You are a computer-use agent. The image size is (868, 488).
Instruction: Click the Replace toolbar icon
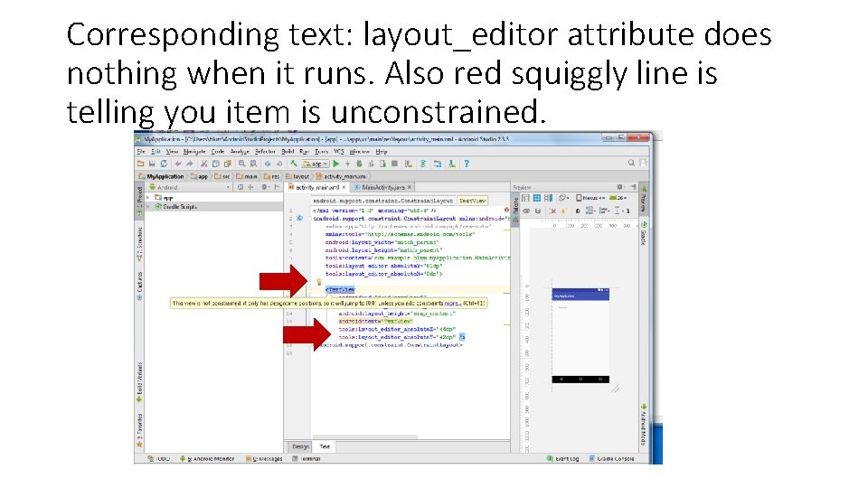[253, 164]
